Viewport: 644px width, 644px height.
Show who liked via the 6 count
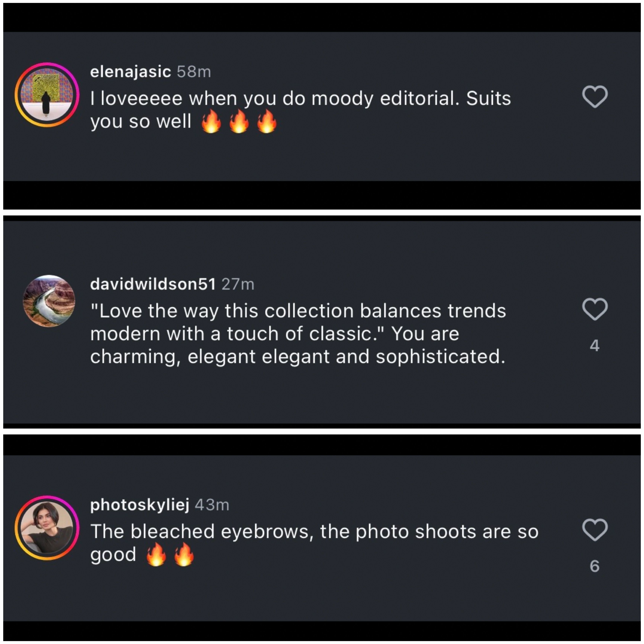point(595,566)
